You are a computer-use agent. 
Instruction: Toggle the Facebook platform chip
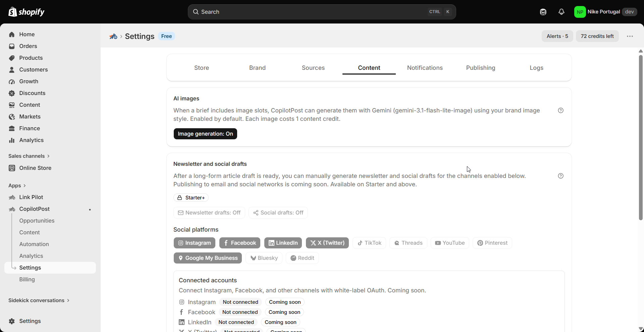pos(240,243)
